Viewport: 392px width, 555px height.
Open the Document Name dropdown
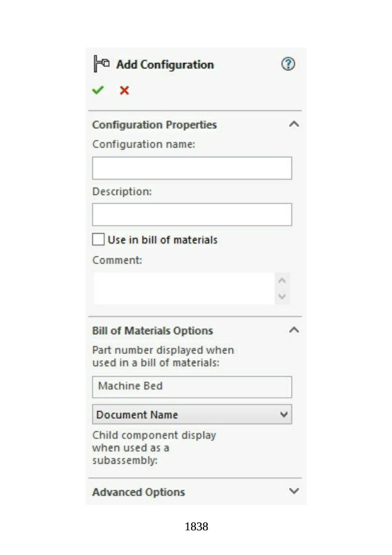192,414
